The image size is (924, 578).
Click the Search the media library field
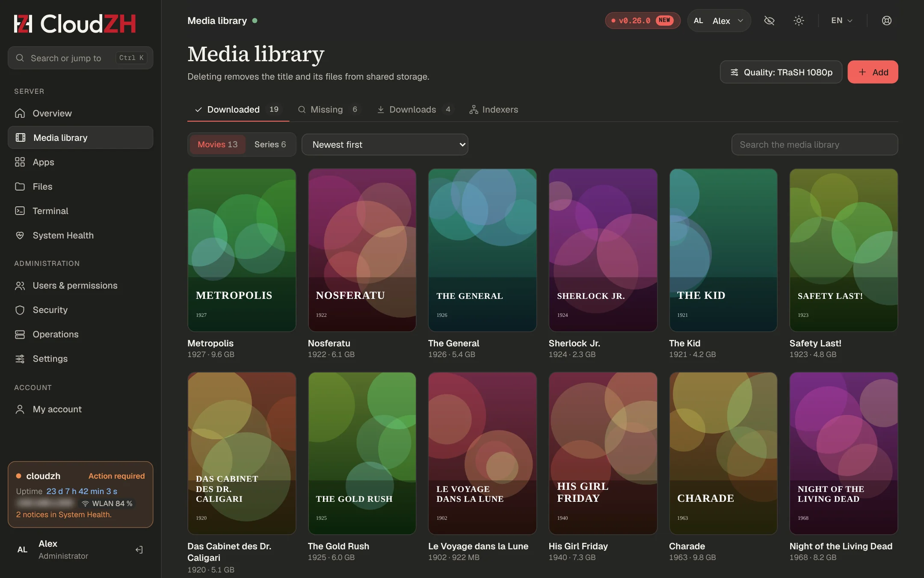point(814,144)
